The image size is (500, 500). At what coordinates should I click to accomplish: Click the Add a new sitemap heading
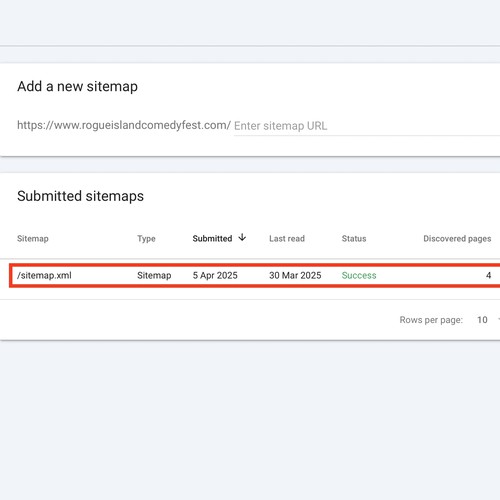pyautogui.click(x=77, y=86)
